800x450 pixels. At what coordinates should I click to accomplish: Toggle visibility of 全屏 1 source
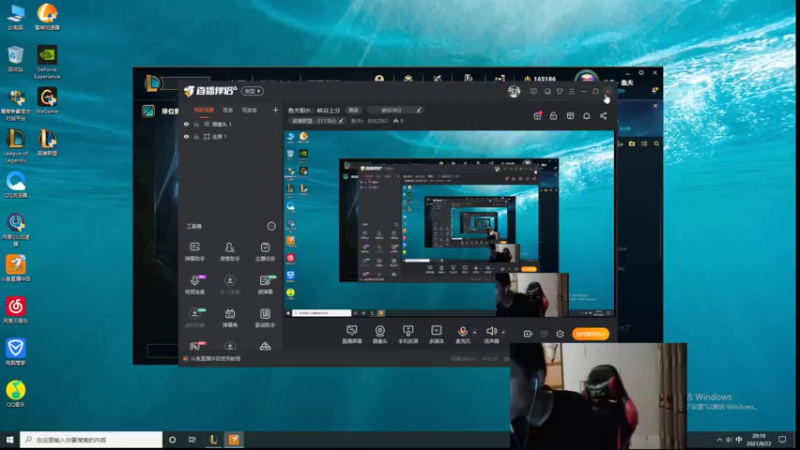click(x=187, y=137)
